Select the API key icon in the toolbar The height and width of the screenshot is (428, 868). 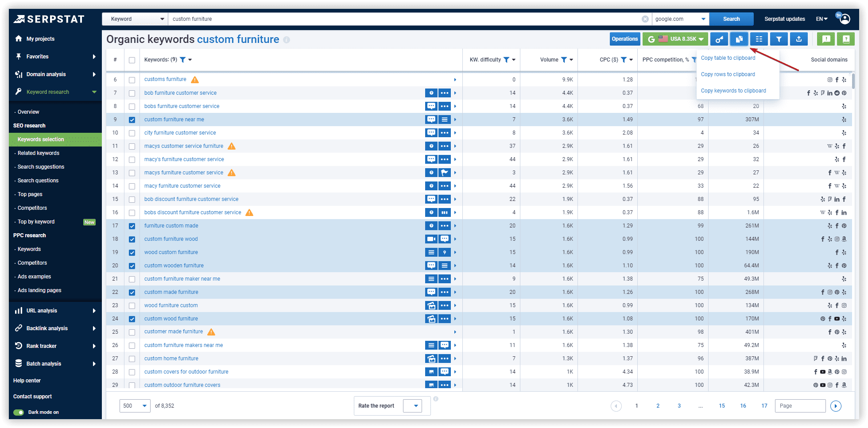click(719, 39)
